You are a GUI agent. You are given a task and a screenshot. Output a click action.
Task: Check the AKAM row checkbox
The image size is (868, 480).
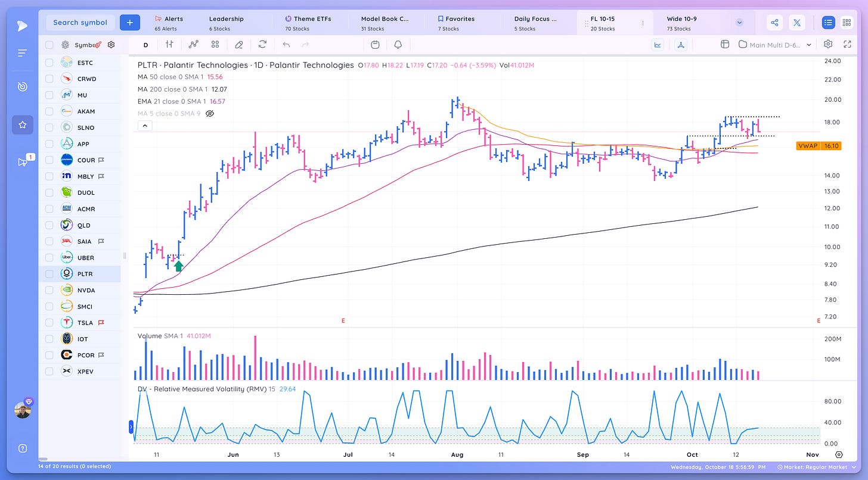tap(49, 111)
